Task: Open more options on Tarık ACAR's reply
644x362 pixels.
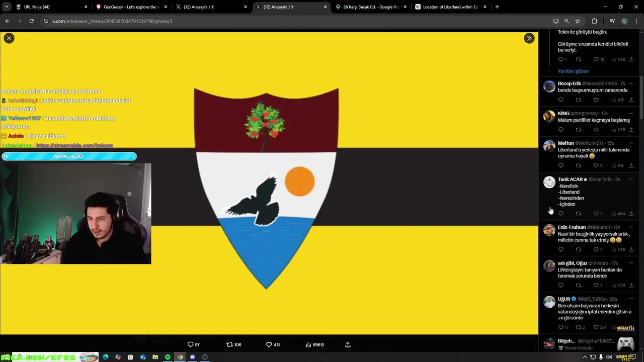Action: (631, 179)
